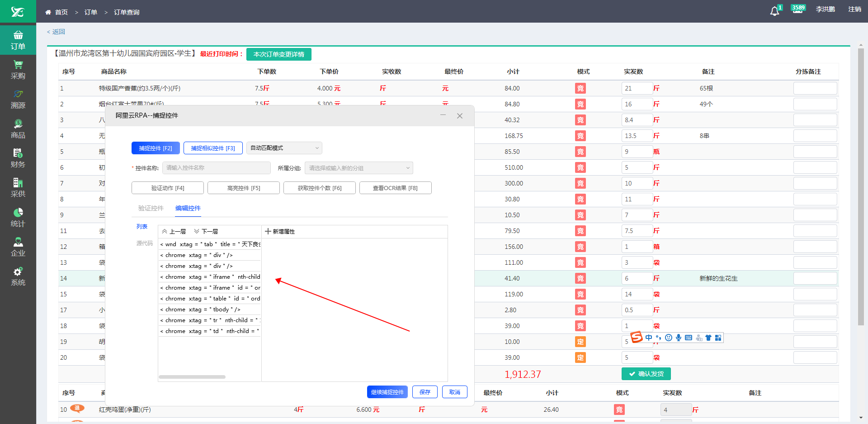
Task: Click the 分拣备注 field in row 1
Action: pyautogui.click(x=815, y=88)
